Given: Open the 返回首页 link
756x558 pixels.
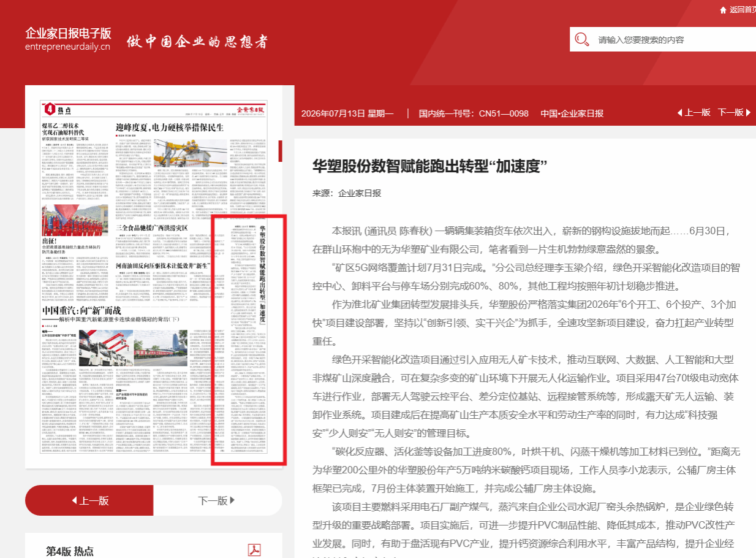Looking at the screenshot, I should (743, 10).
